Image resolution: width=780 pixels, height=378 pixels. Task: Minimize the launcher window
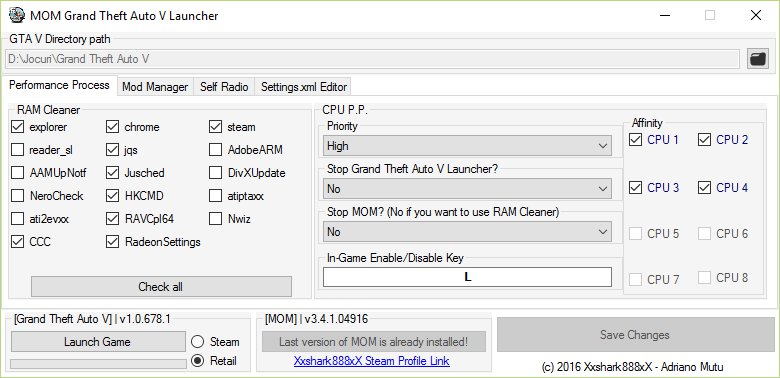tap(665, 15)
